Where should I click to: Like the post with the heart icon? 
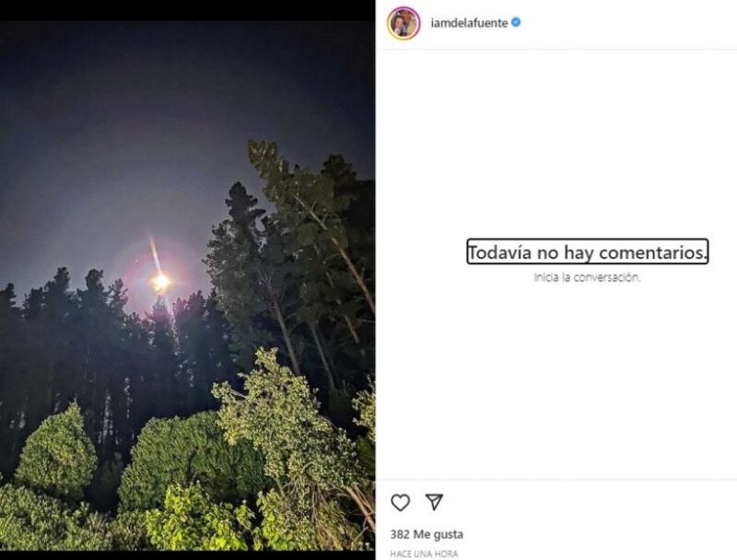click(400, 502)
